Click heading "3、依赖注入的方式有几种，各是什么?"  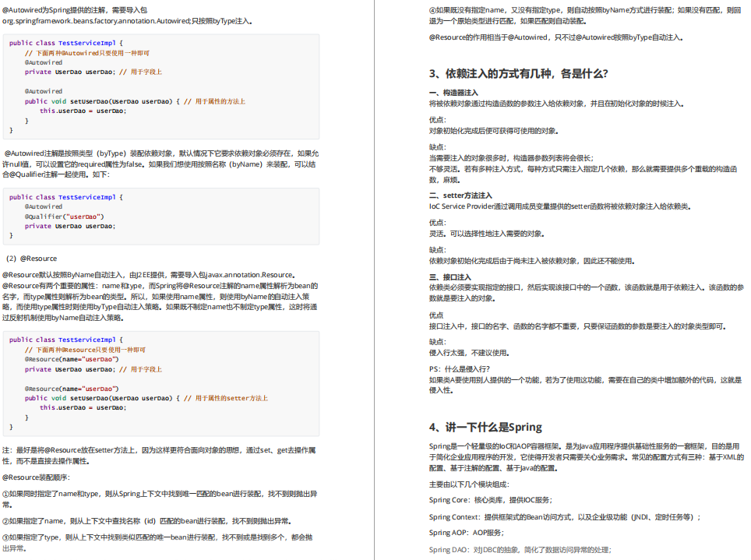tap(518, 74)
